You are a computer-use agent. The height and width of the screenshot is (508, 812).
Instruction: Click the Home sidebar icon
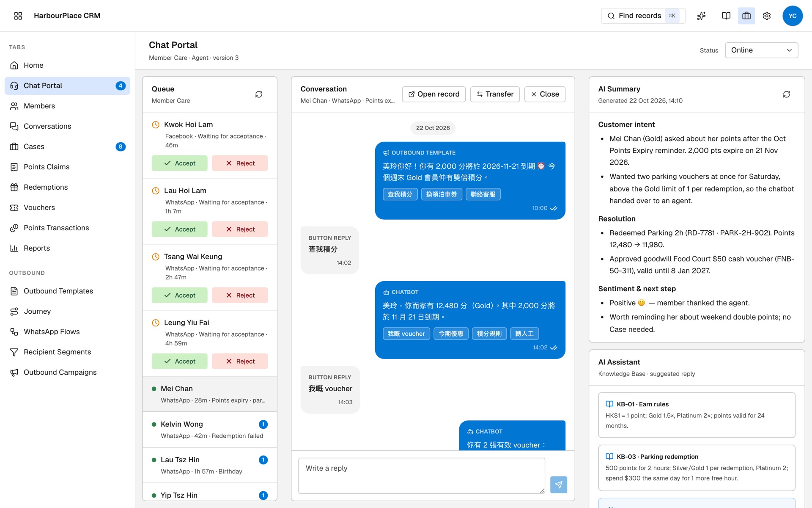tap(14, 65)
